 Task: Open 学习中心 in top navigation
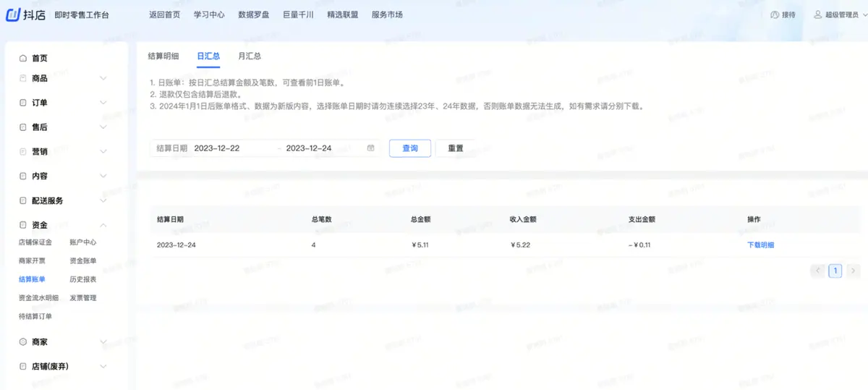tap(209, 14)
